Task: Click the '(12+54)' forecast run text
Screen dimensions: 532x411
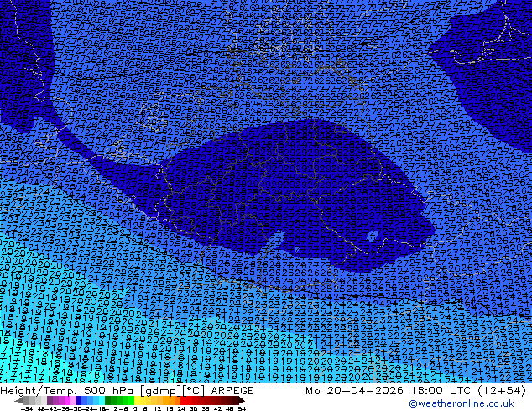Action: tap(502, 391)
